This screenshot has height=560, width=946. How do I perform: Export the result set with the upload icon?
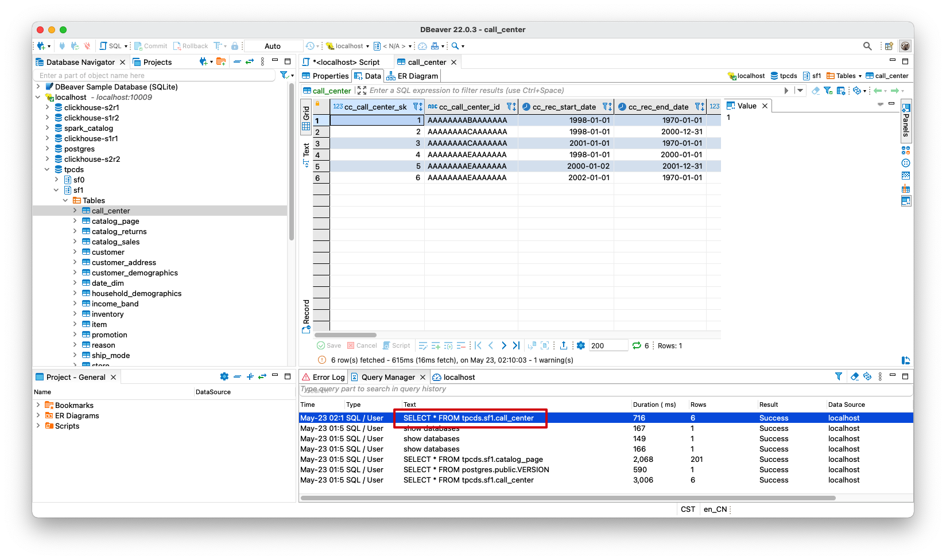564,345
